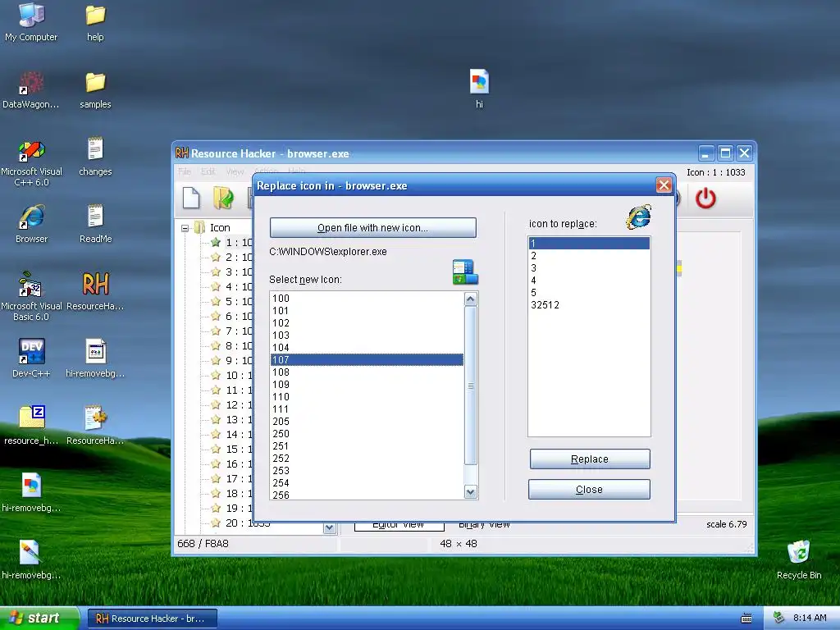Click the Open file toolbar icon in Resource Hacker

tap(223, 199)
